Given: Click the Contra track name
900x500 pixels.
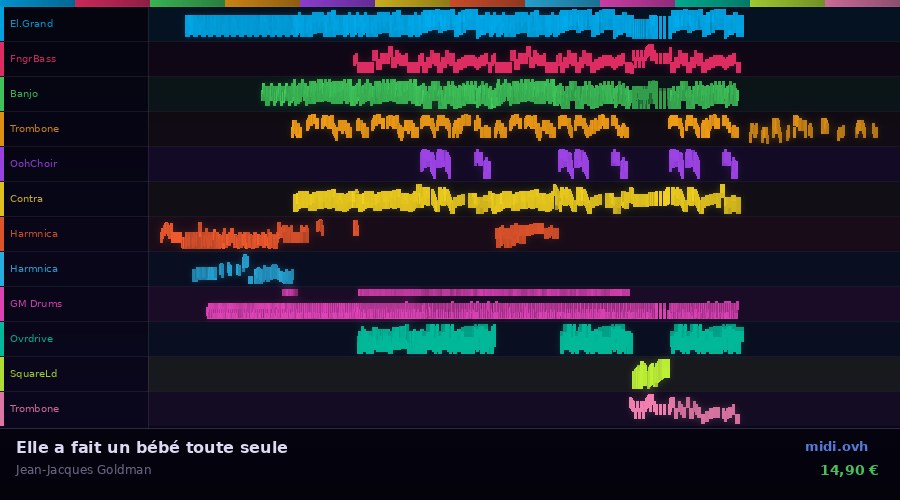Looking at the screenshot, I should 26,199.
